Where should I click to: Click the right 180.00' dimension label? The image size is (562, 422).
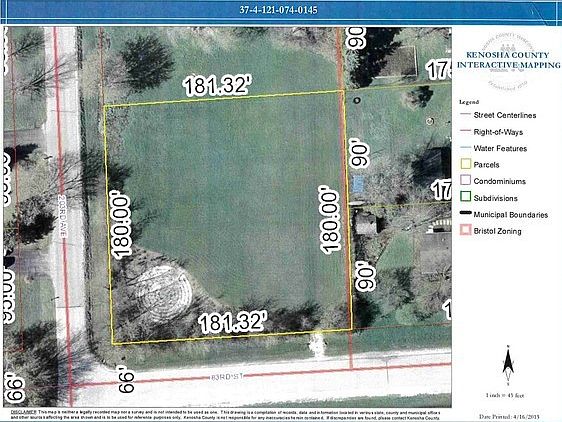pos(329,222)
